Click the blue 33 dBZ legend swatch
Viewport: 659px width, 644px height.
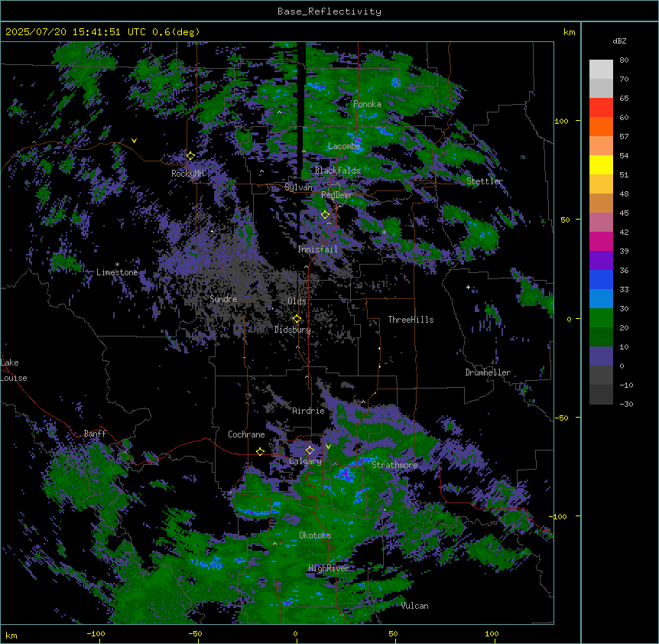601,279
